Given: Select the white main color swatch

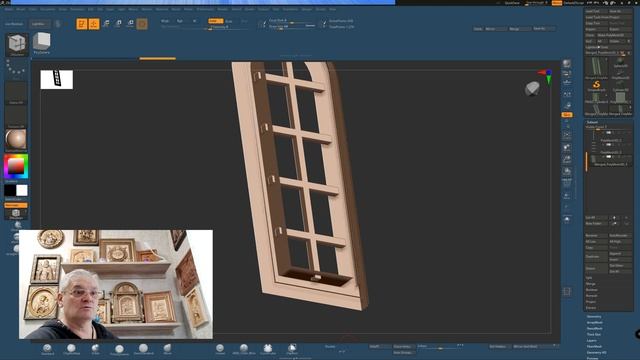Looking at the screenshot, I should (x=22, y=191).
